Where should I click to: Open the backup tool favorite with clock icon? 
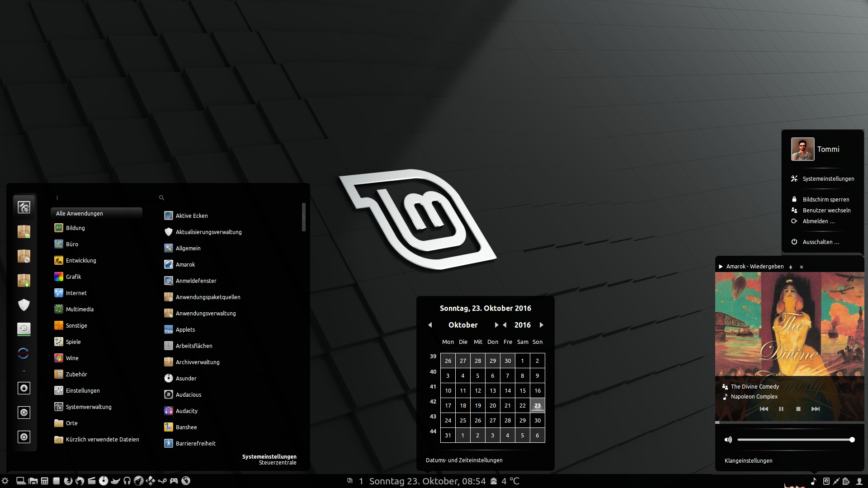(24, 329)
